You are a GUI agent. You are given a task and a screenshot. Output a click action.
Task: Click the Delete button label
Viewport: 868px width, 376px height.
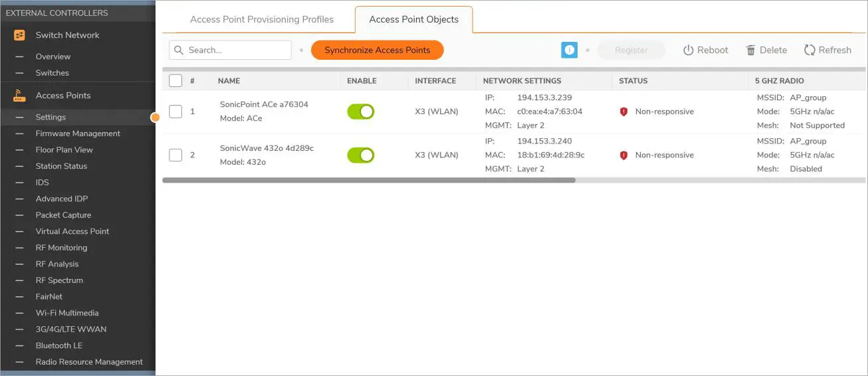click(x=773, y=50)
